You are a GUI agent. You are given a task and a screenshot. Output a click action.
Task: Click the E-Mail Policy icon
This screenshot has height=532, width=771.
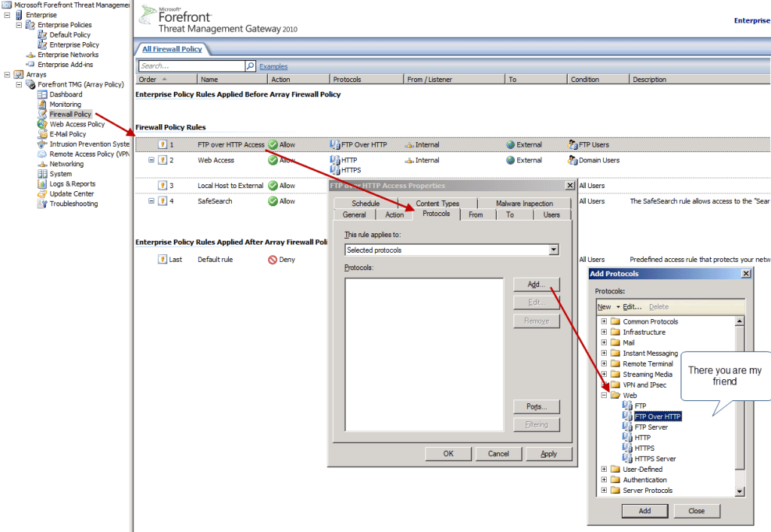pos(42,134)
